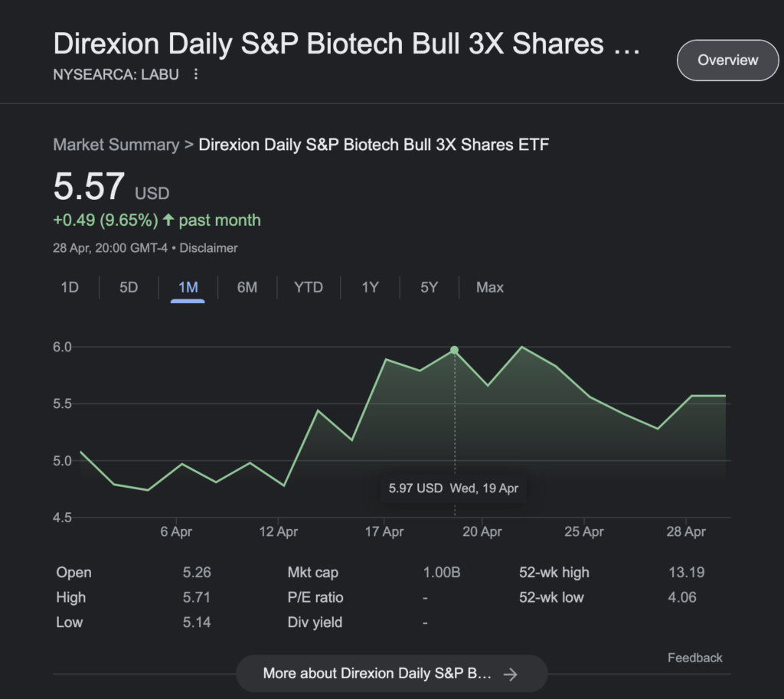Screen dimensions: 784x699
Task: Select the YTD range tab
Action: 309,288
